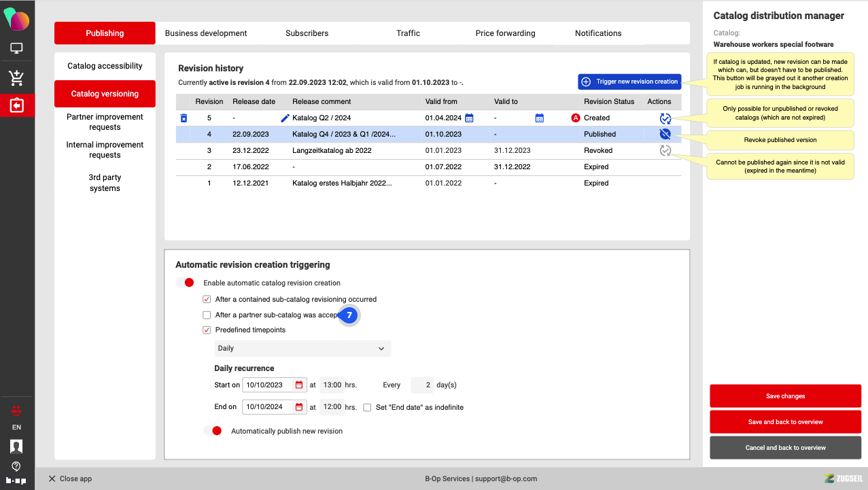The height and width of the screenshot is (490, 868).
Task: Edit release comment pencil icon for revision 5
Action: click(285, 118)
